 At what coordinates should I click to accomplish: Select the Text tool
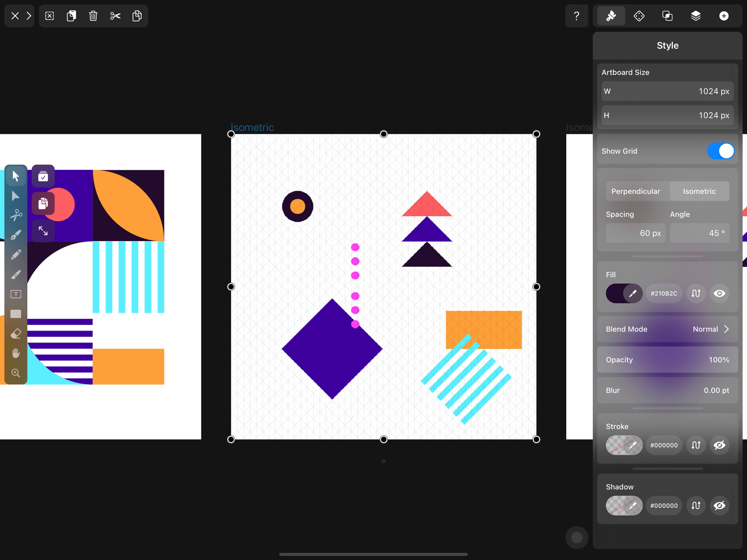16,294
